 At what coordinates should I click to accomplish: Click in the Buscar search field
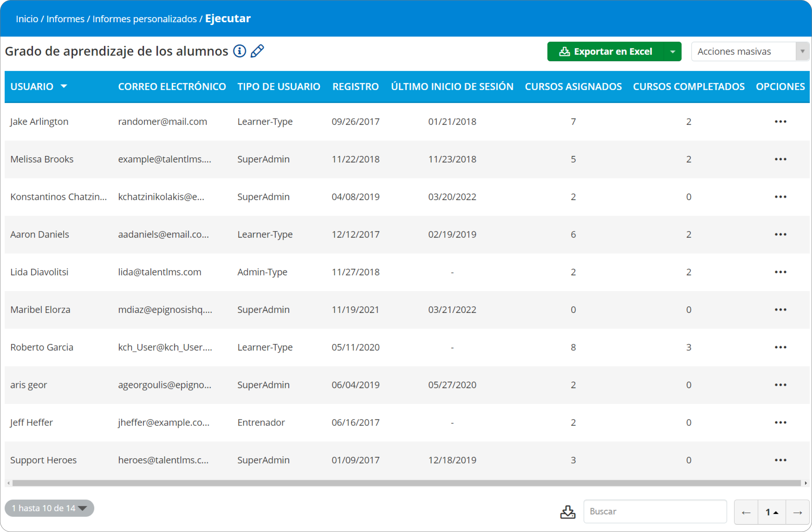655,512
